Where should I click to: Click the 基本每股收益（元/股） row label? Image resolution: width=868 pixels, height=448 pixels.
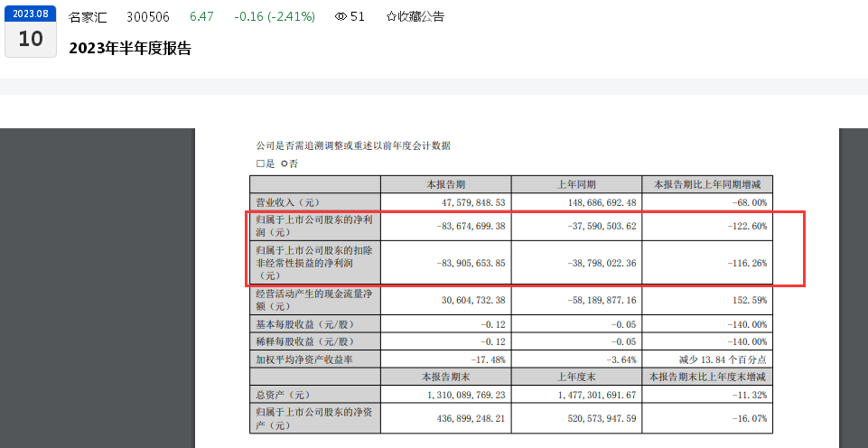(305, 324)
